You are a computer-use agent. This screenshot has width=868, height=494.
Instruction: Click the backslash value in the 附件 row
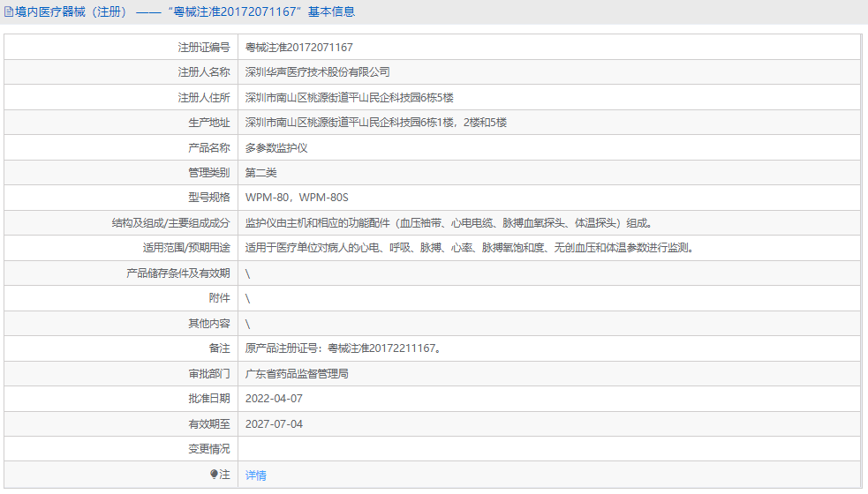247,299
